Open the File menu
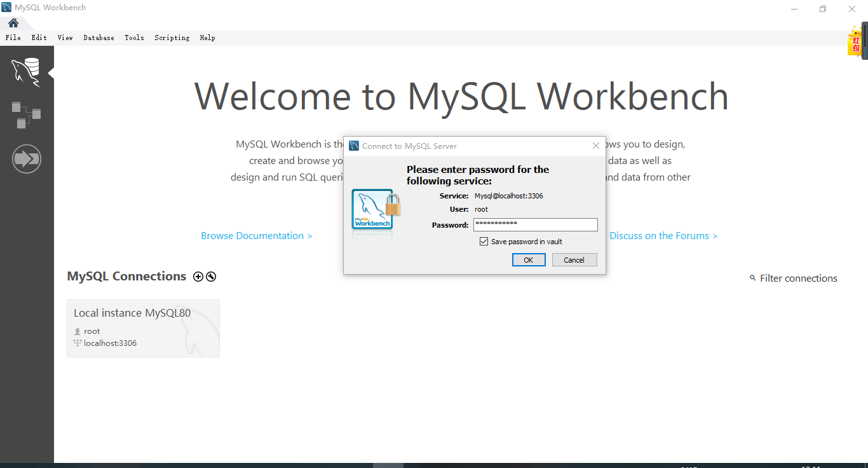This screenshot has width=868, height=468. click(x=13, y=38)
